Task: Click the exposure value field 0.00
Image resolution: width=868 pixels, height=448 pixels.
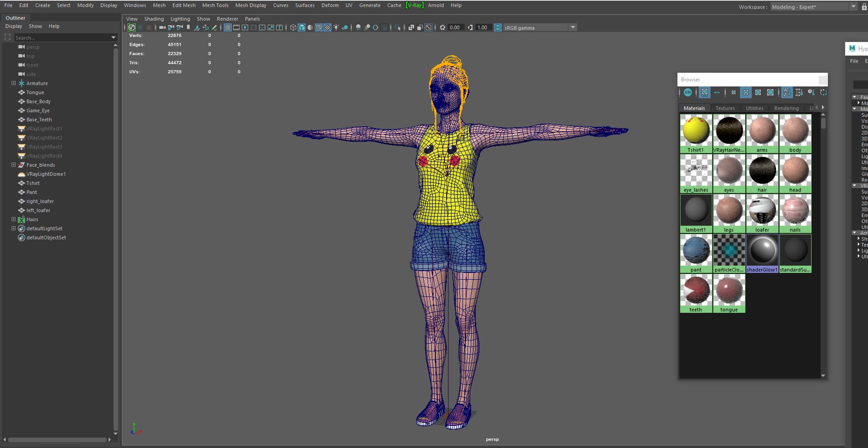Action: coord(456,28)
